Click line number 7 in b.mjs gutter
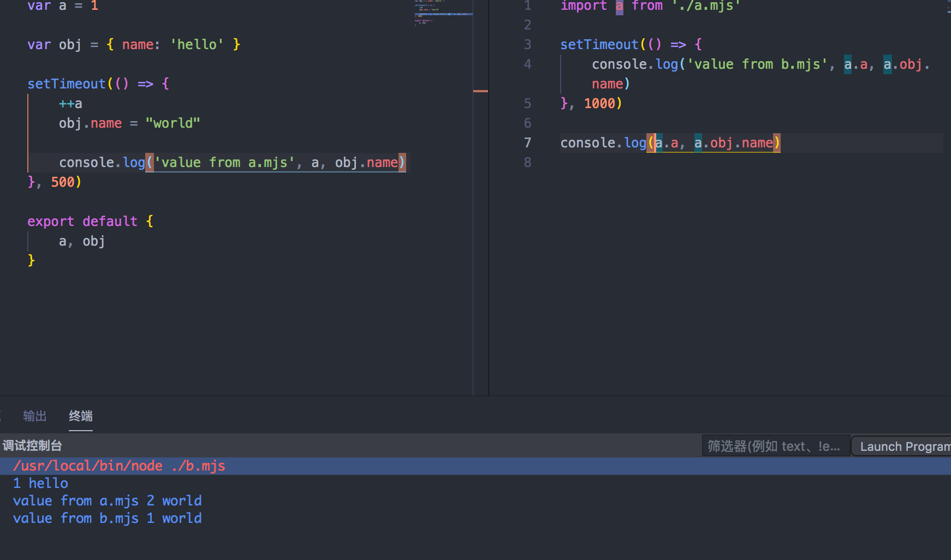The height and width of the screenshot is (560, 951). pyautogui.click(x=527, y=143)
